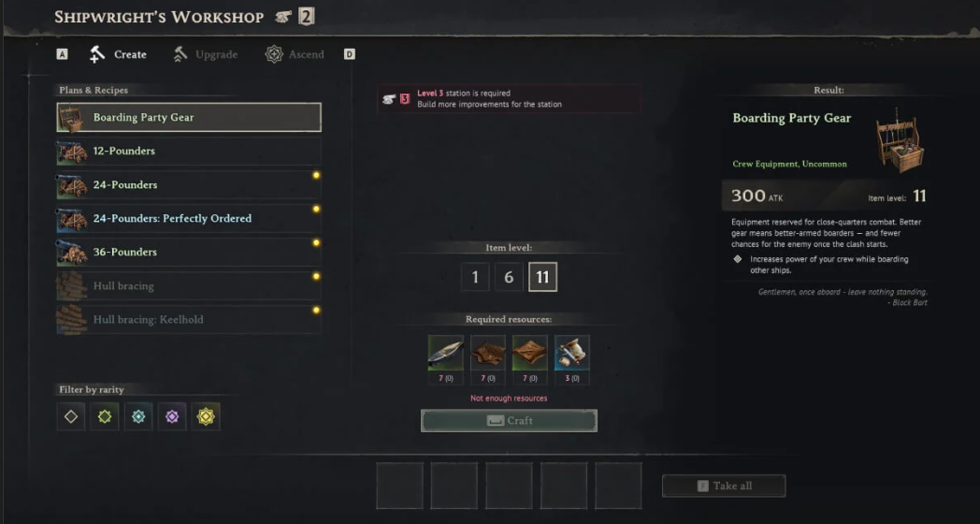Select the white common rarity filter

(x=71, y=416)
